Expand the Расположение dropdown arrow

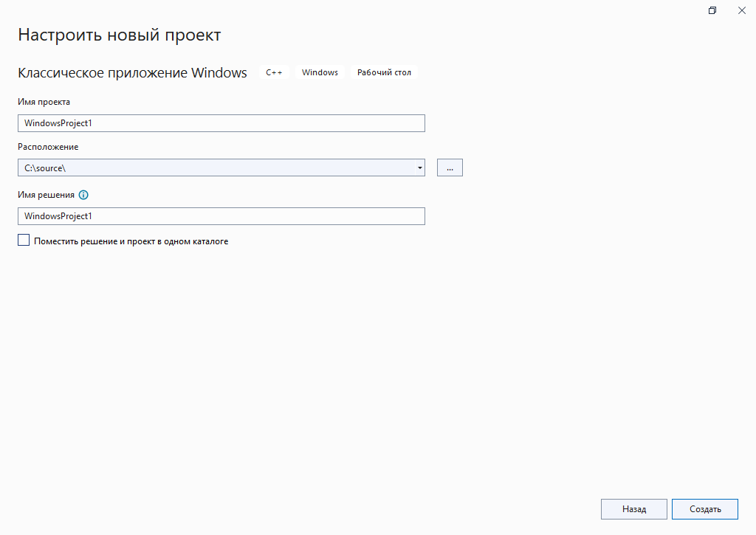(x=419, y=168)
